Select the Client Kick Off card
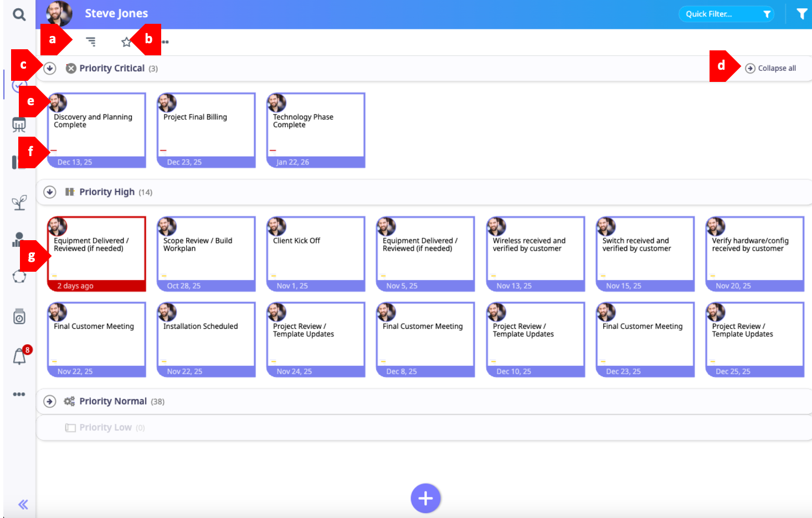812x518 pixels. (315, 254)
